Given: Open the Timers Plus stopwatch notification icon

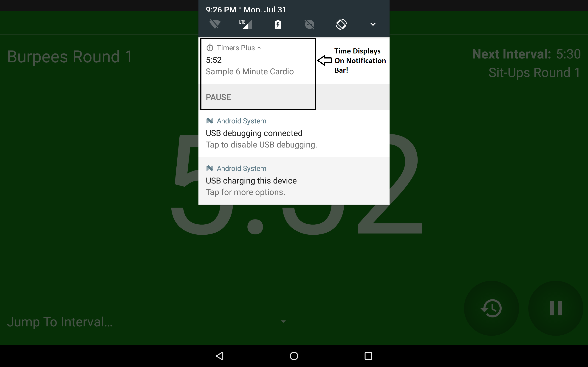Looking at the screenshot, I should coord(210,47).
